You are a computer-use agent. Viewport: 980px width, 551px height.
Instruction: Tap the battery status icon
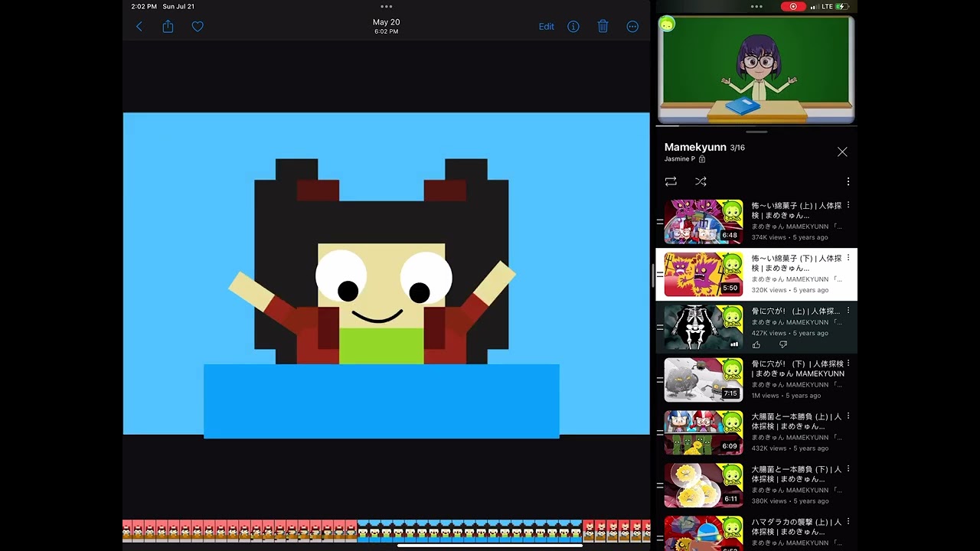pos(842,6)
